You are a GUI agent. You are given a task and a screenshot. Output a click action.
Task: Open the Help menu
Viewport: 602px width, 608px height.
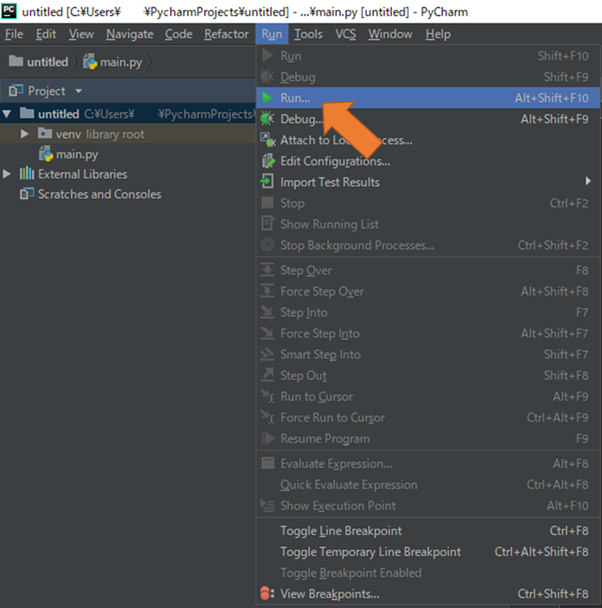coord(438,34)
